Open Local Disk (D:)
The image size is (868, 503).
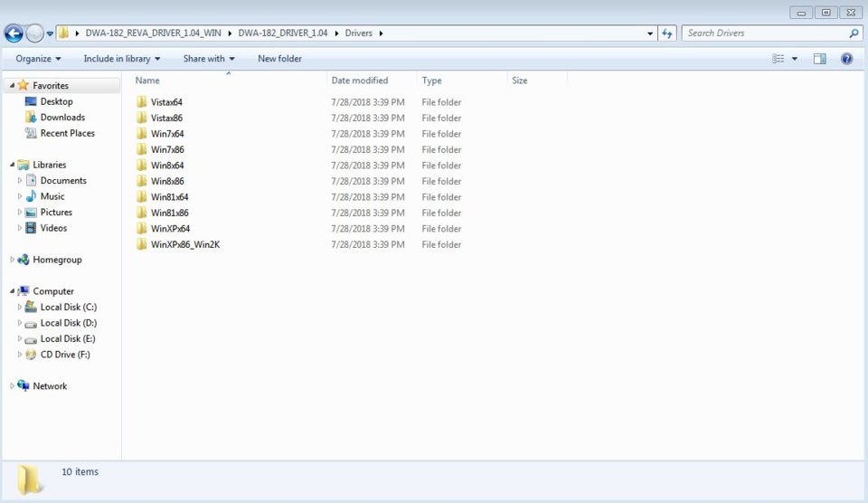coord(68,322)
